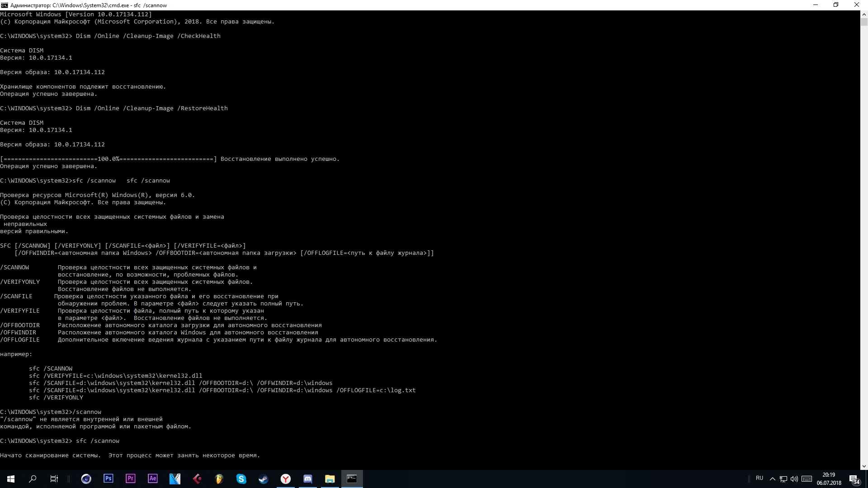The image size is (868, 488).
Task: Open Steam from the taskbar
Action: pyautogui.click(x=263, y=479)
